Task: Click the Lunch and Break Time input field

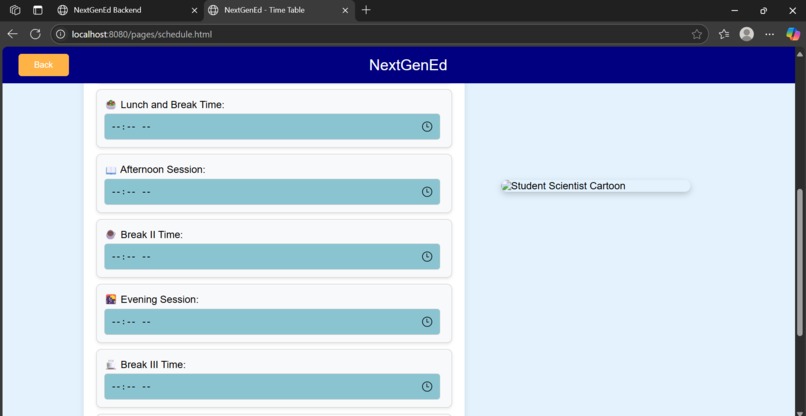Action: coord(272,126)
